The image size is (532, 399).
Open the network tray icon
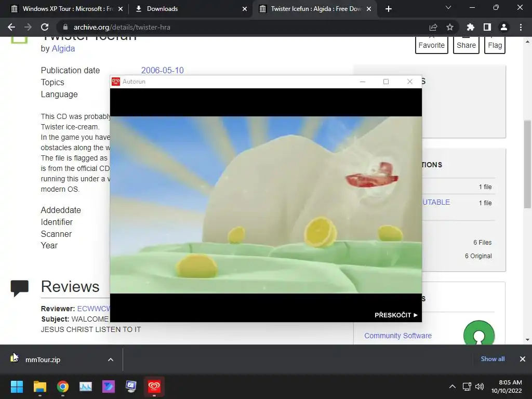[467, 387]
